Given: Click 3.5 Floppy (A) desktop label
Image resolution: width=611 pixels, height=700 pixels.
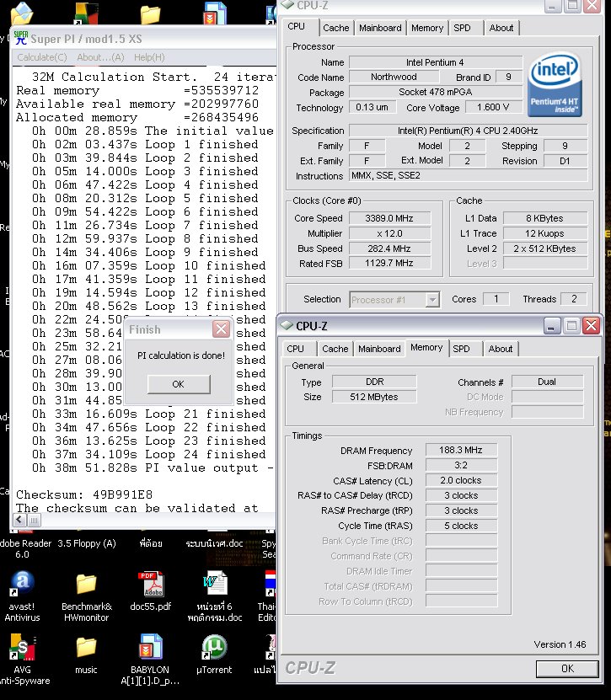Looking at the screenshot, I should [87, 543].
